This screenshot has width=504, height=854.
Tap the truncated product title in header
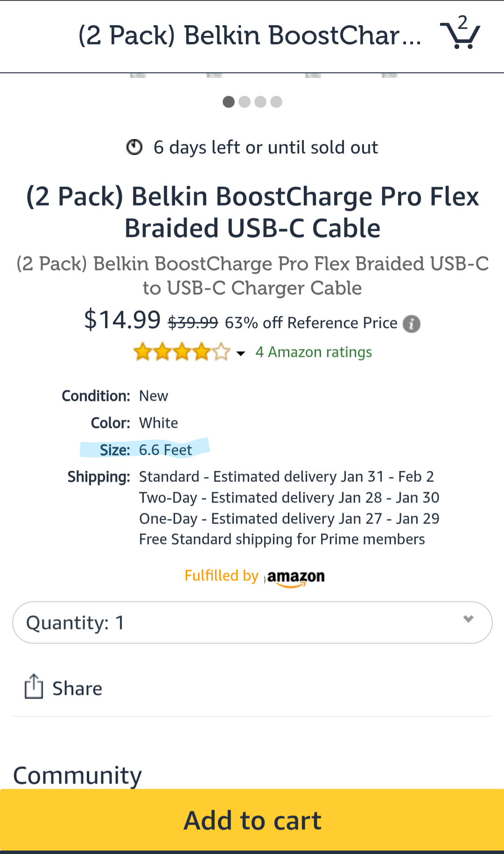[x=250, y=35]
